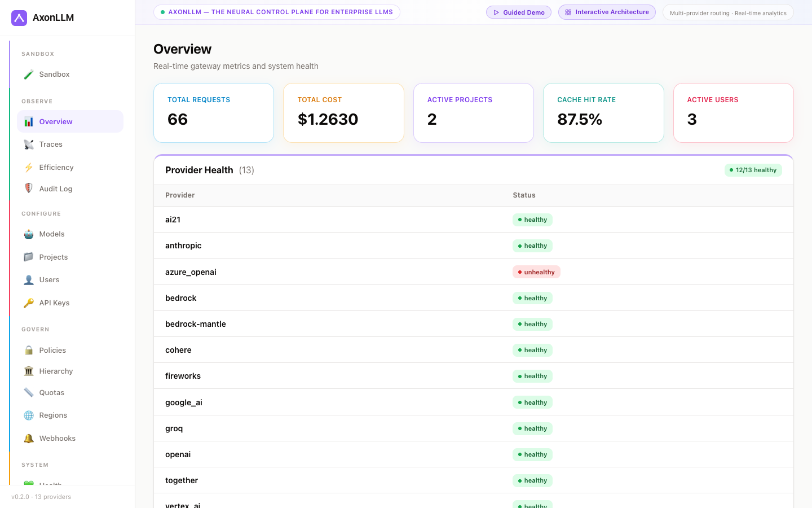Select the fireworks provider row
812x508 pixels.
click(474, 376)
